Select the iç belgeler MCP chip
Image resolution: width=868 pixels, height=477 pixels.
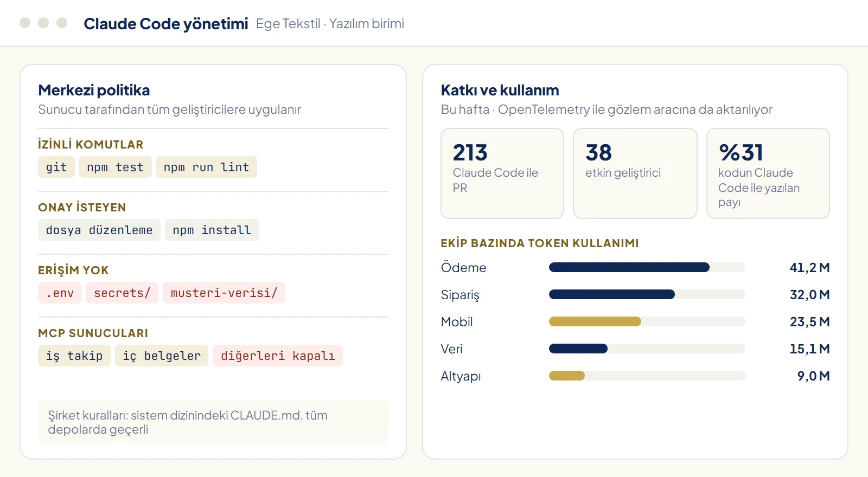[x=162, y=356]
